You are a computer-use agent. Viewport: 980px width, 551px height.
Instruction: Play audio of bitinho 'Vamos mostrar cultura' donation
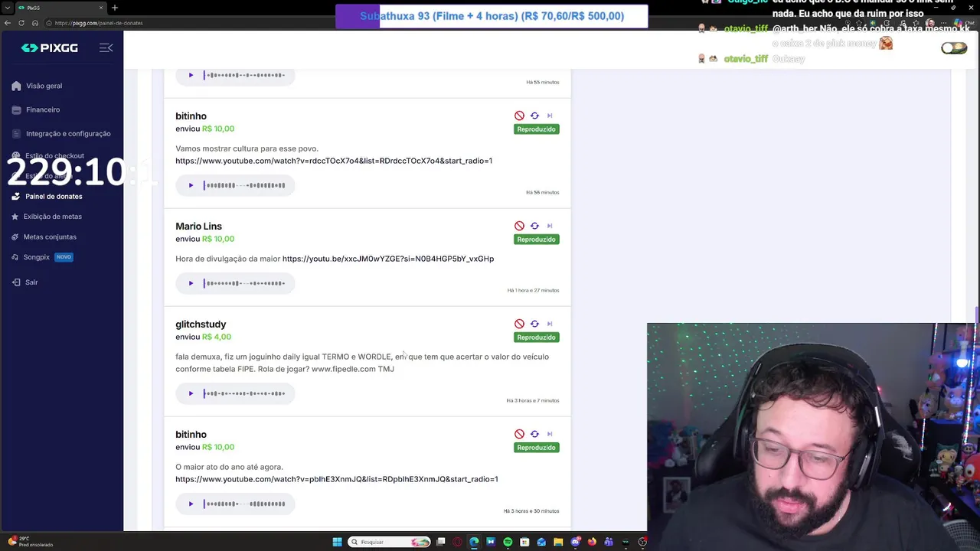pyautogui.click(x=191, y=185)
